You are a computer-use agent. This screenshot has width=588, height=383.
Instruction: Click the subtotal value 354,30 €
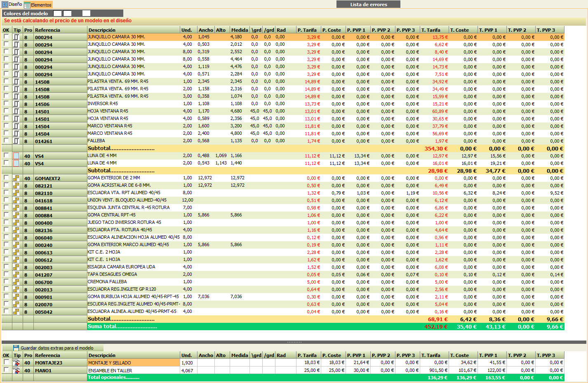(x=436, y=148)
